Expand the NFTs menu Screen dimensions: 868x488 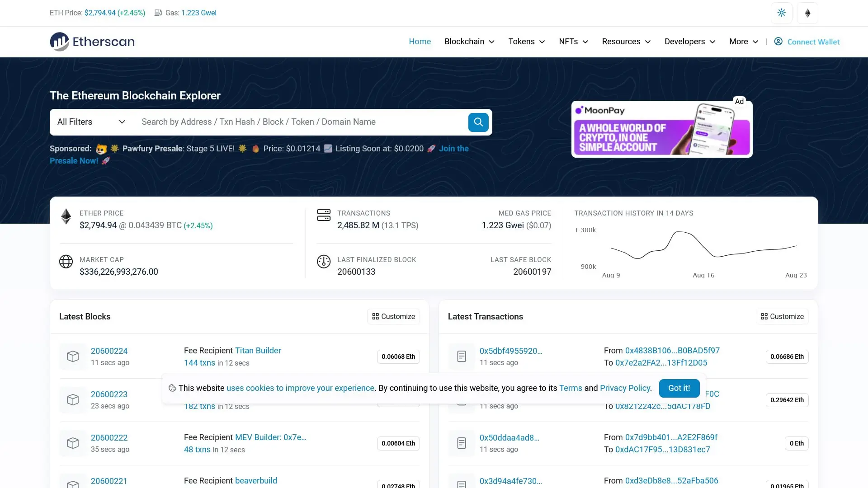573,42
